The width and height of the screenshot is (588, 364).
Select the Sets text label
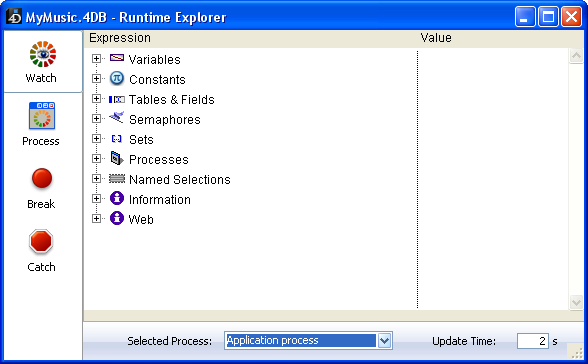[141, 139]
